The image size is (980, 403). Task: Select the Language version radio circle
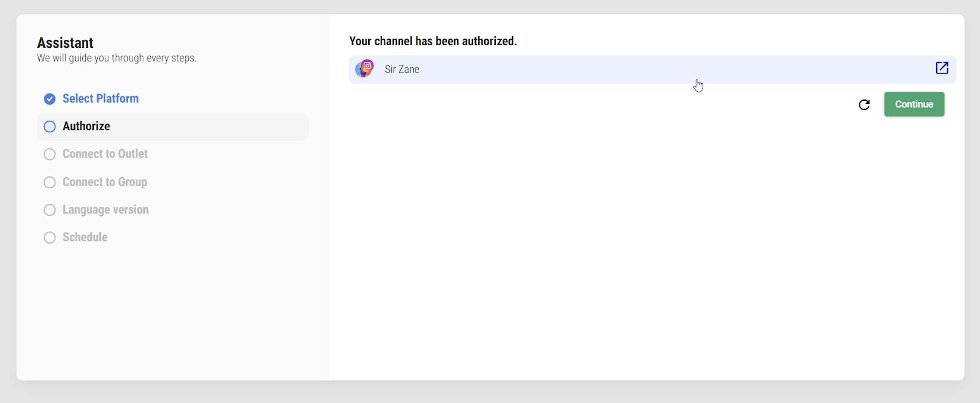pos(50,210)
